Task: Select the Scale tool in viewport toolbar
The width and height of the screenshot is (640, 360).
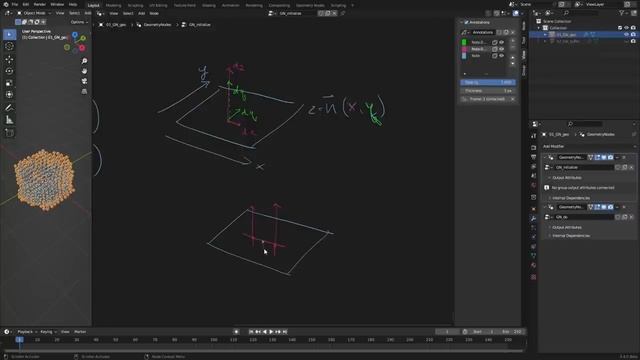Action: tap(9, 83)
